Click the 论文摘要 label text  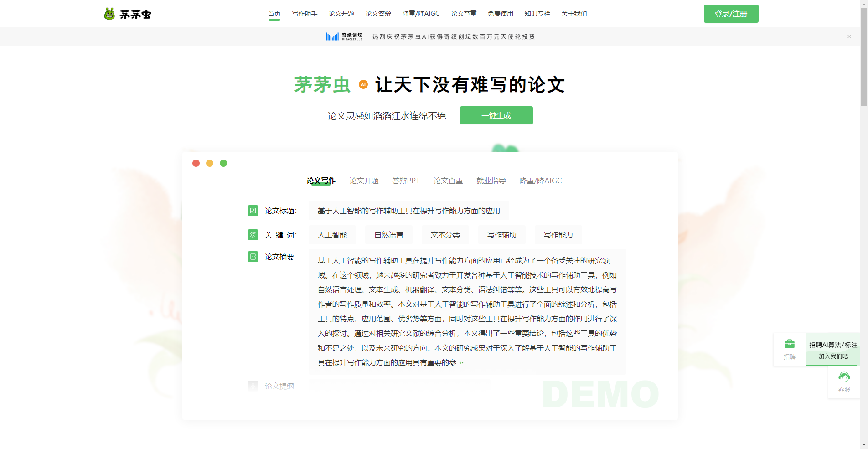(279, 257)
